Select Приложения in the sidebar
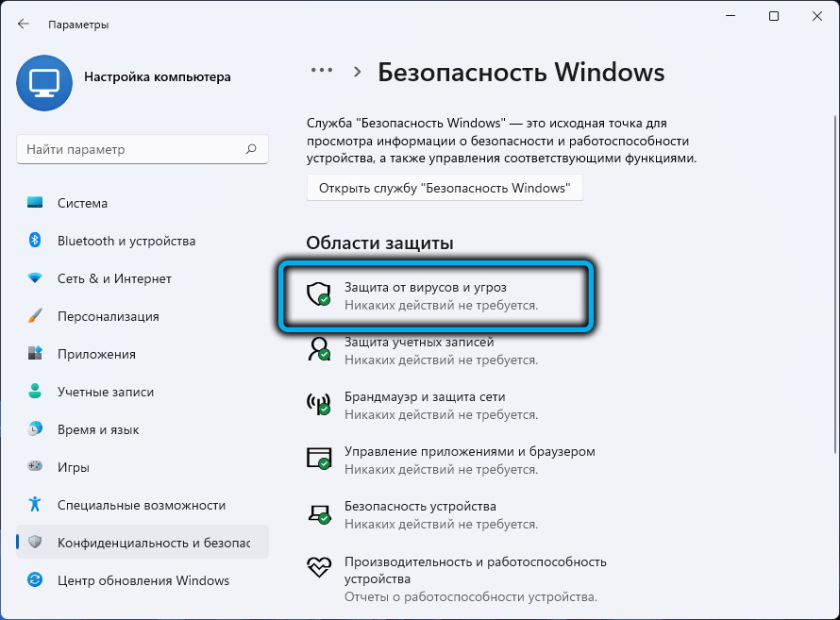The image size is (840, 620). pos(96,354)
